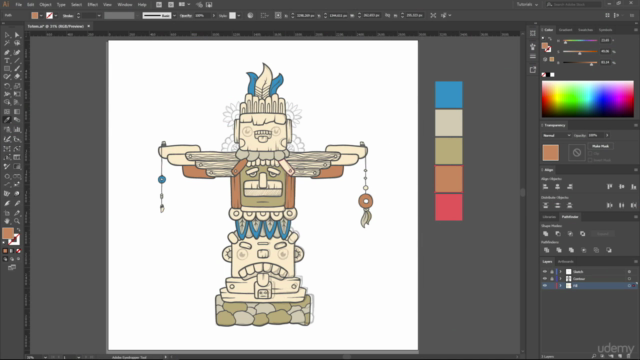640x360 pixels.
Task: Select the Magic Wand tool
Action: pyautogui.click(x=7, y=43)
